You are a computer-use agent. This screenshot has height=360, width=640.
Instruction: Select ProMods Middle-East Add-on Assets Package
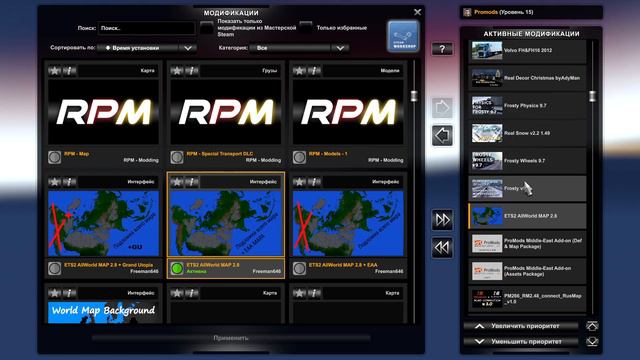click(x=527, y=271)
